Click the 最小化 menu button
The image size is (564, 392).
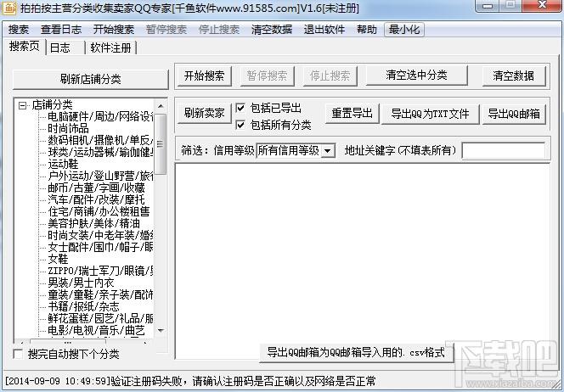[404, 30]
